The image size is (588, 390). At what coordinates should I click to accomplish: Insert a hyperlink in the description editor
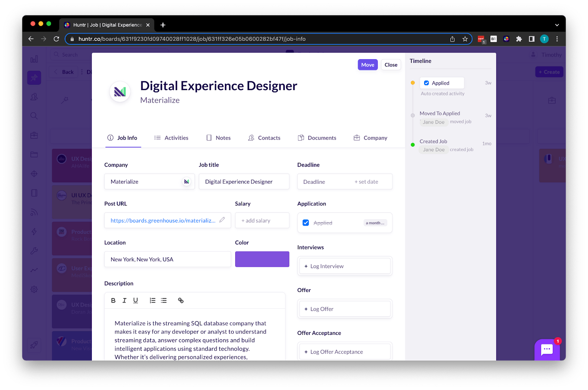click(181, 300)
